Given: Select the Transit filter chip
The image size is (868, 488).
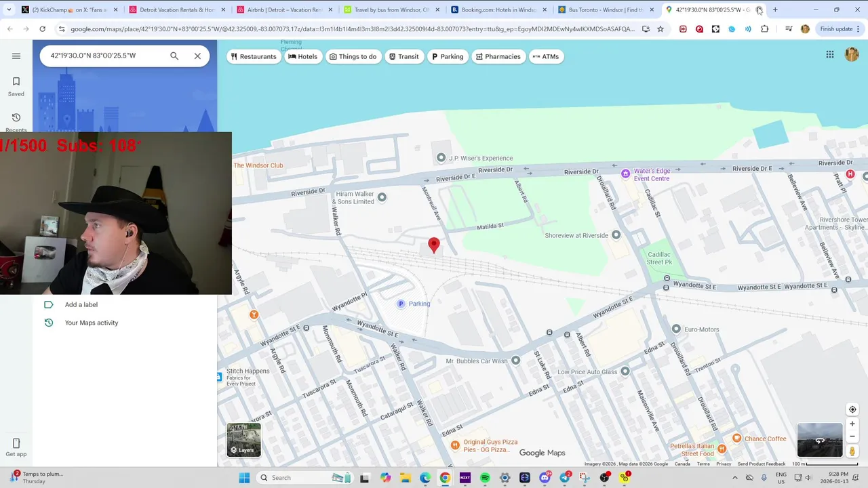Looking at the screenshot, I should click(404, 56).
